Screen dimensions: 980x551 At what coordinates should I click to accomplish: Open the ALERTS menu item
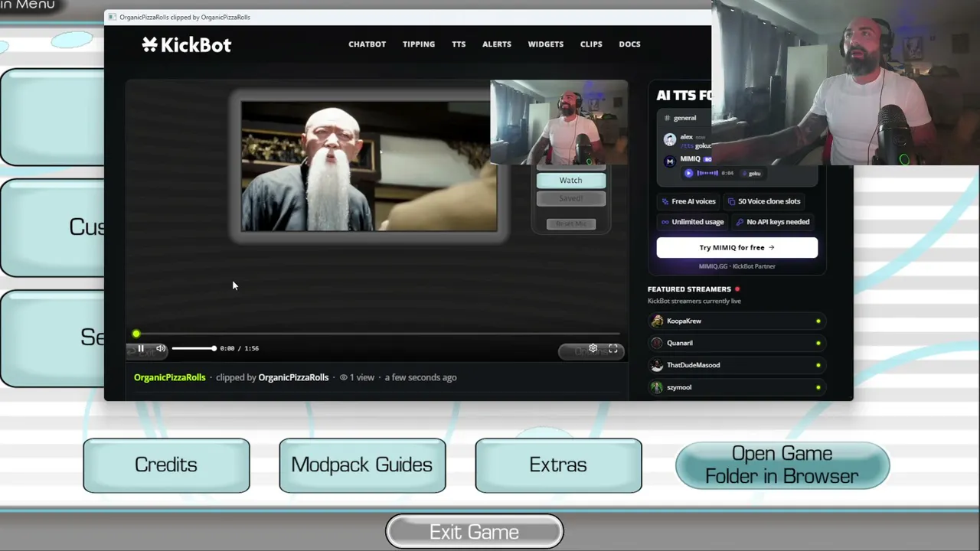[x=497, y=44]
